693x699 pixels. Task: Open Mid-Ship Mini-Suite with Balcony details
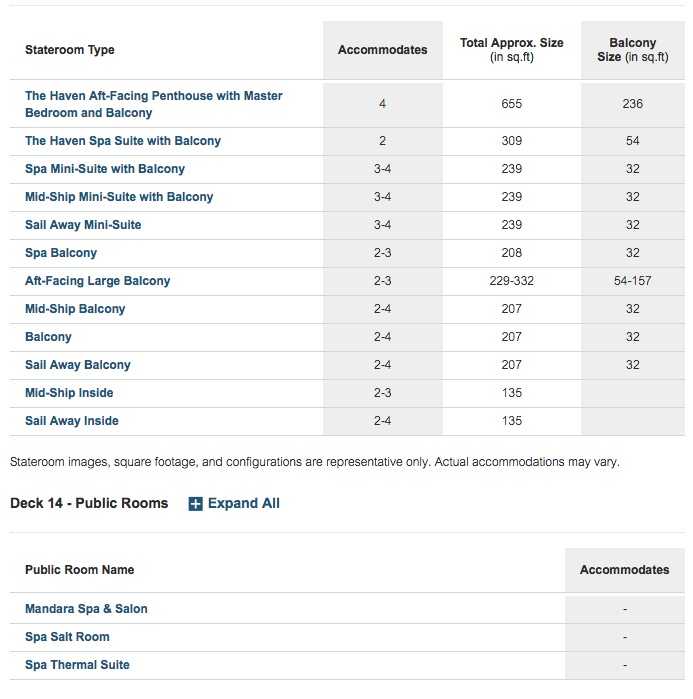coord(119,197)
